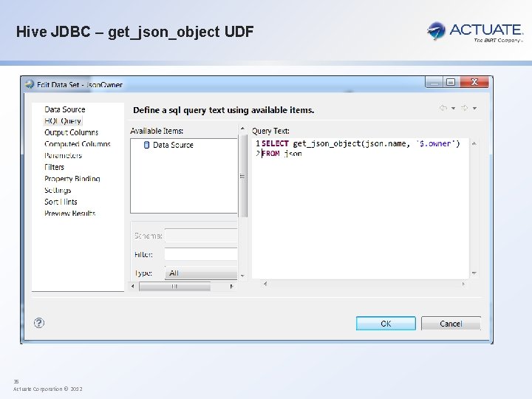
Task: Click Available Items panel scroll down arrow
Action: pyautogui.click(x=242, y=276)
